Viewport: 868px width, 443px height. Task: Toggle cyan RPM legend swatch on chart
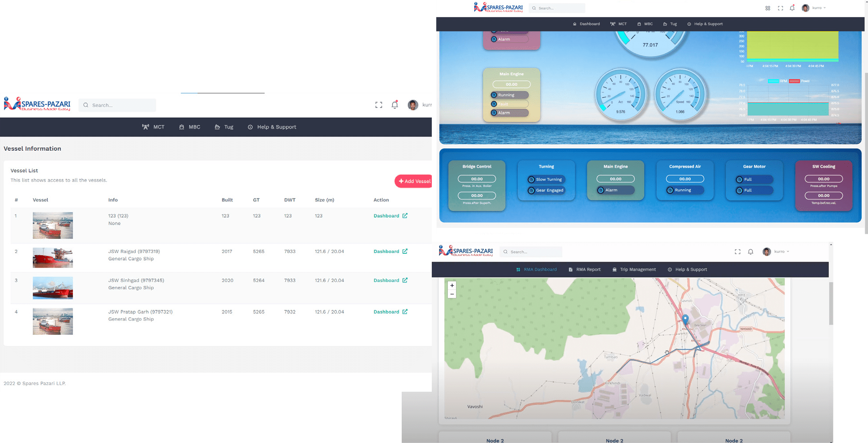pyautogui.click(x=773, y=81)
